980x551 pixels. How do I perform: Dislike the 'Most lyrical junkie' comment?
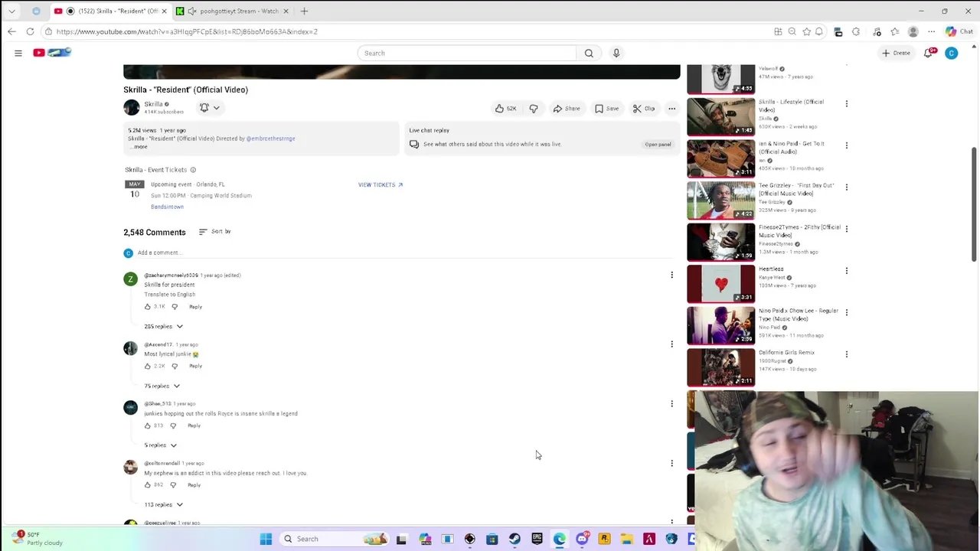pyautogui.click(x=175, y=366)
